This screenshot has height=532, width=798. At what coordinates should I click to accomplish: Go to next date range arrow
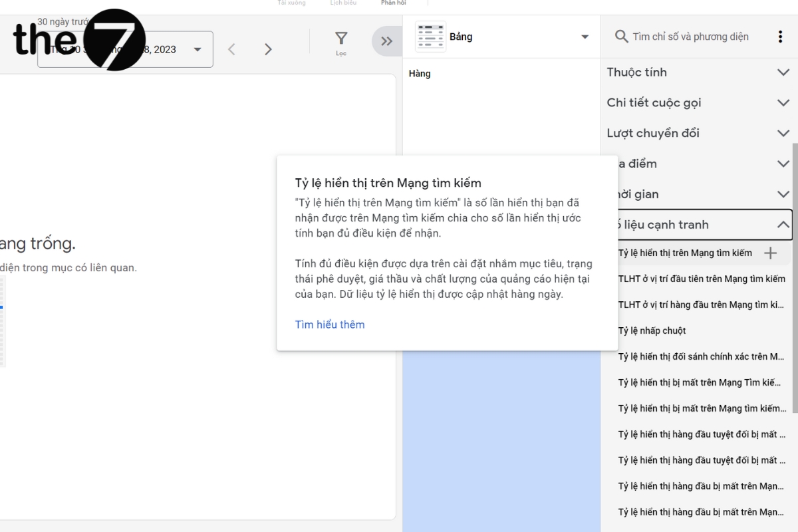268,49
